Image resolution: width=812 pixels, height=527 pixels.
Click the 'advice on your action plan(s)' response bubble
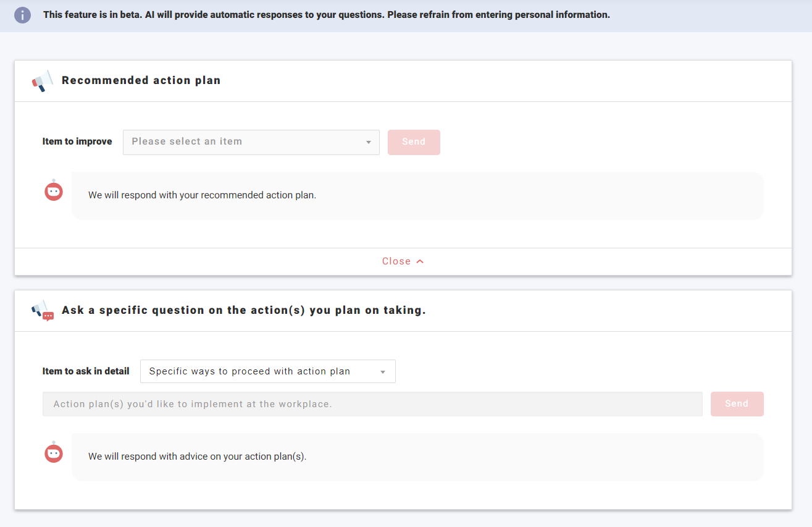[417, 457]
